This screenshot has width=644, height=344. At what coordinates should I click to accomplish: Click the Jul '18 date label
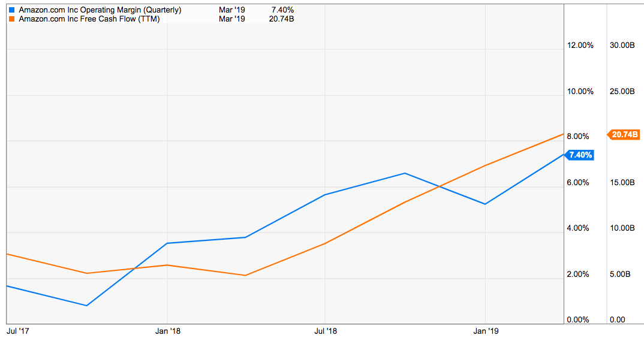325,331
